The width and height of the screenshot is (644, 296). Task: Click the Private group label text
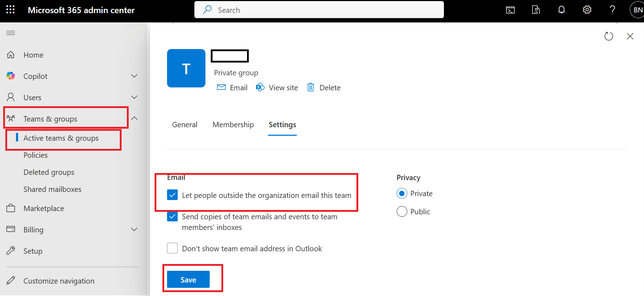[x=236, y=73]
